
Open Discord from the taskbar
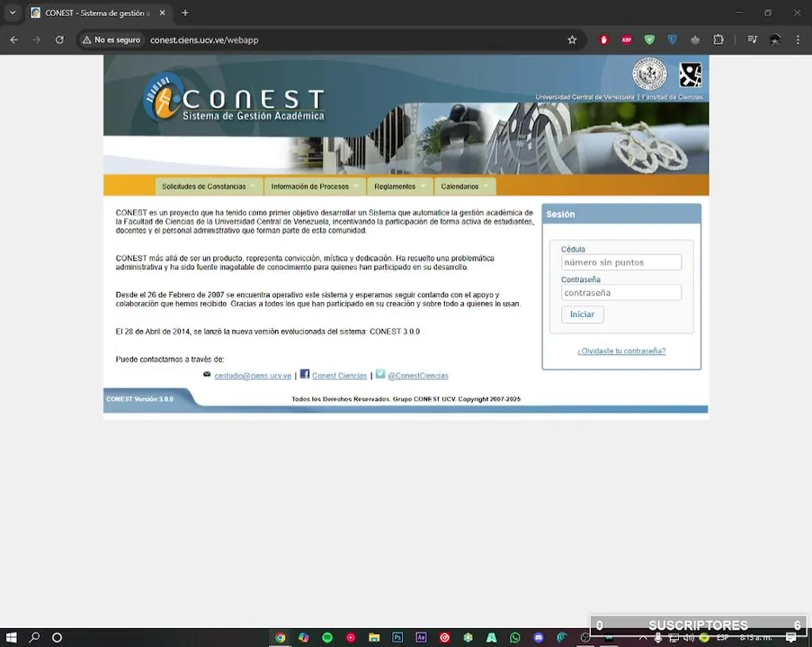pyautogui.click(x=539, y=638)
